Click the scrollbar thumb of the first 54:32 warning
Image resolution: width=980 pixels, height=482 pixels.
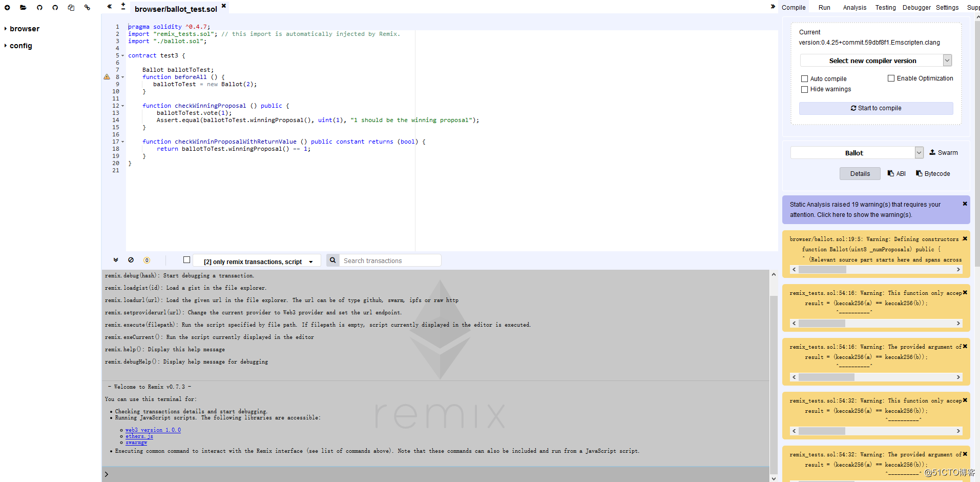pyautogui.click(x=822, y=431)
